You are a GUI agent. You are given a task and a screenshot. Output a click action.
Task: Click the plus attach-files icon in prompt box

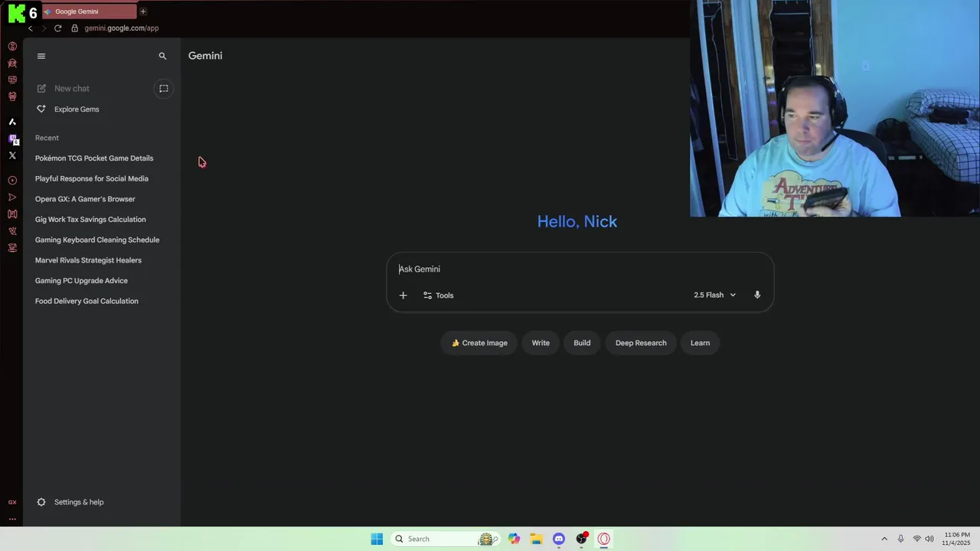point(403,295)
